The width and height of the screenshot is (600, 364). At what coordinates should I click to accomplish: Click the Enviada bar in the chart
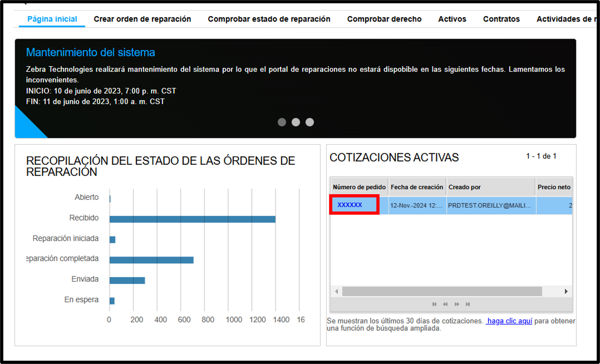click(x=127, y=281)
